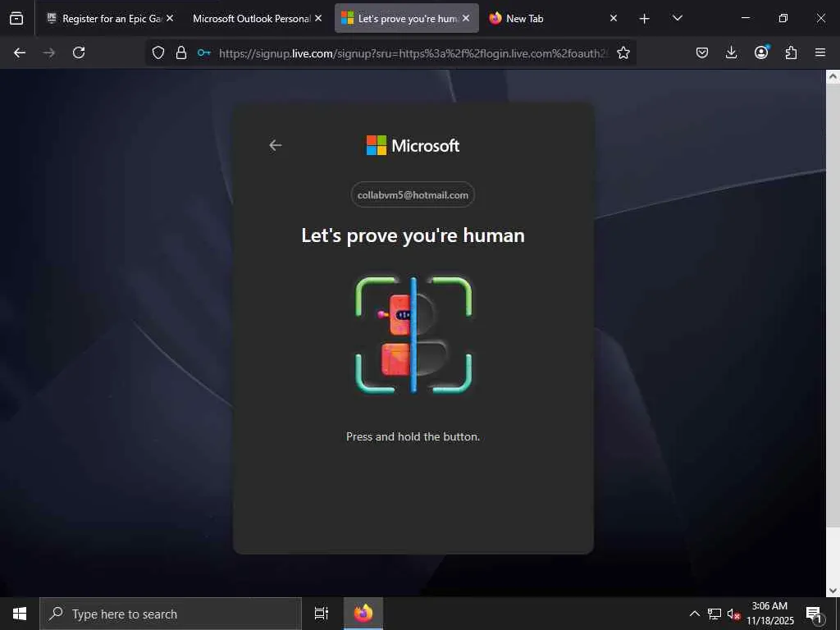
Task: Open Firefox View recent browsing icon
Action: click(x=16, y=18)
